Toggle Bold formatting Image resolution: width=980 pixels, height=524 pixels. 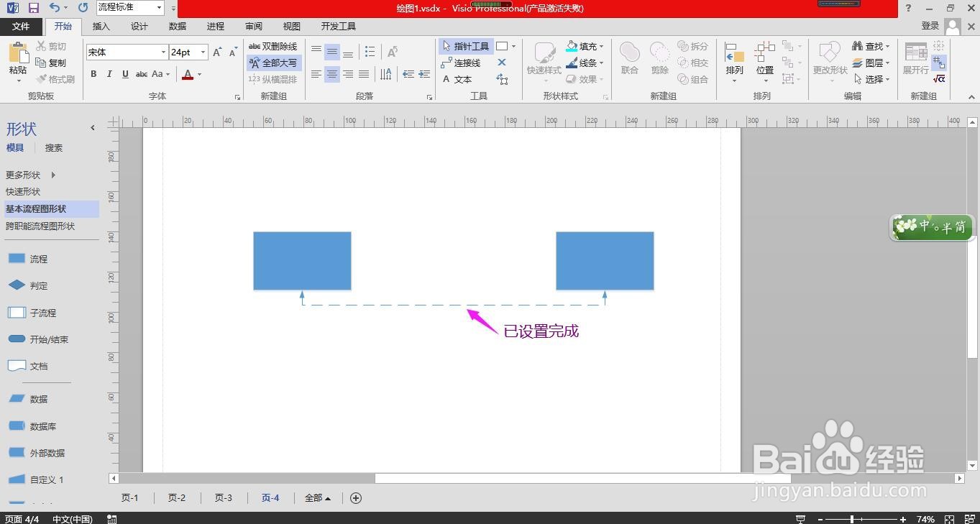coord(93,74)
